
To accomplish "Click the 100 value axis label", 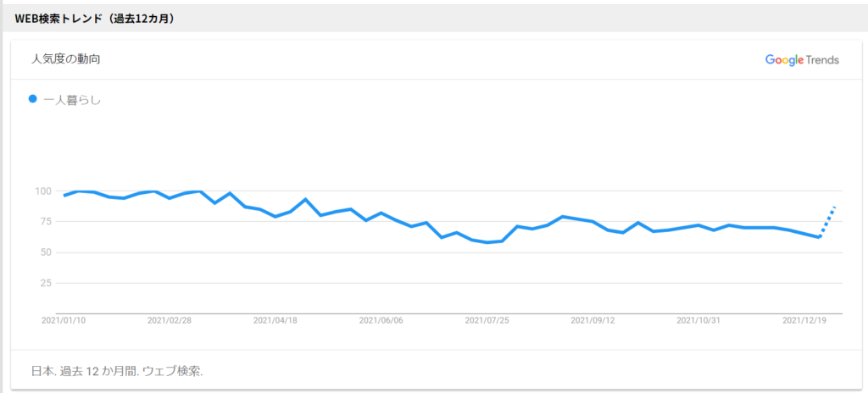I will (44, 191).
